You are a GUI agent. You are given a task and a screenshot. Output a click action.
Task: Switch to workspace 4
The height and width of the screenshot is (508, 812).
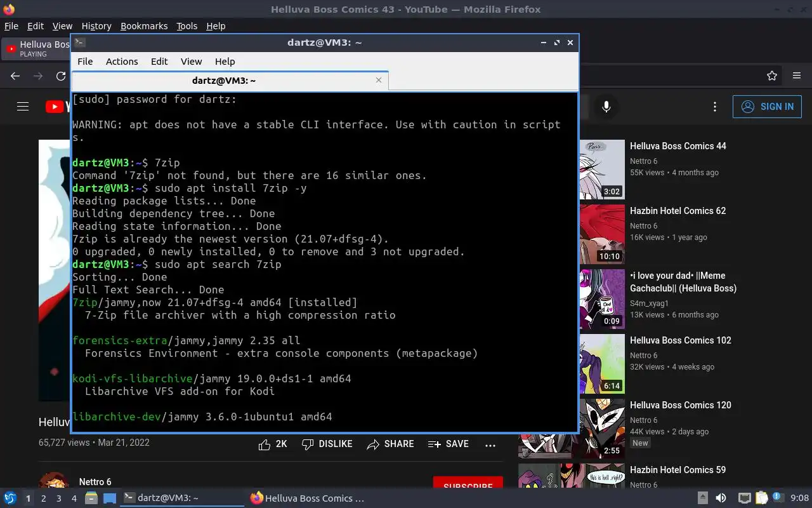(74, 498)
